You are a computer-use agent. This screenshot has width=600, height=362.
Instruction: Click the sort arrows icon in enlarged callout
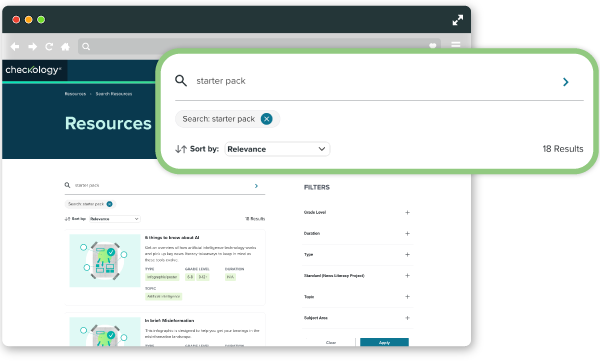point(181,149)
